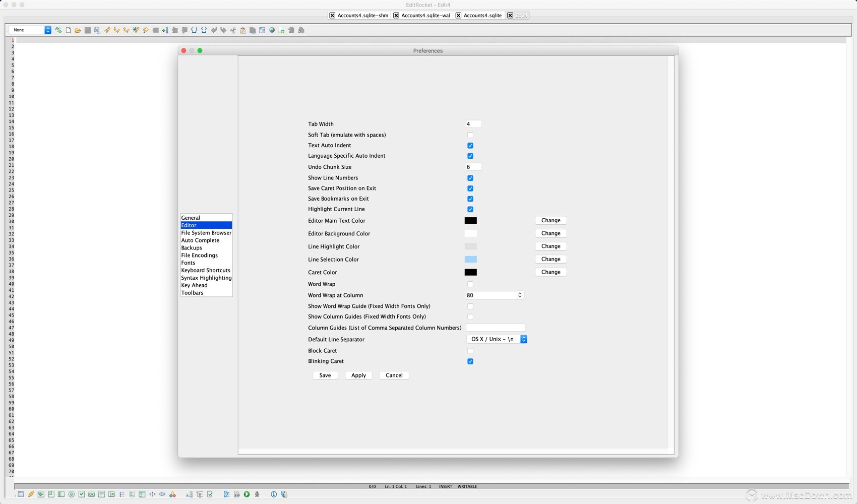The width and height of the screenshot is (857, 504).
Task: Toggle Language Specific Auto Indent checkbox
Action: 470,156
